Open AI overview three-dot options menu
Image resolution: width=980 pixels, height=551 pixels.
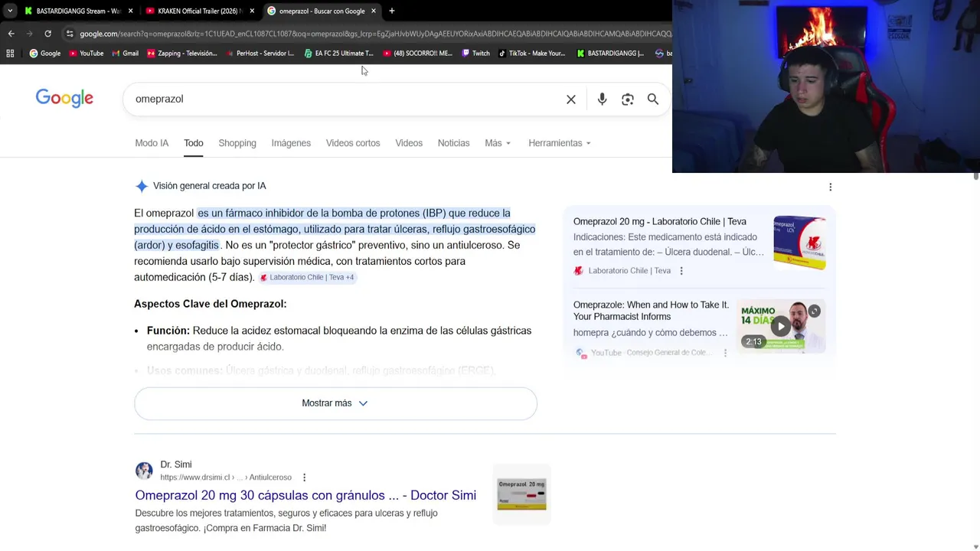[x=830, y=187]
